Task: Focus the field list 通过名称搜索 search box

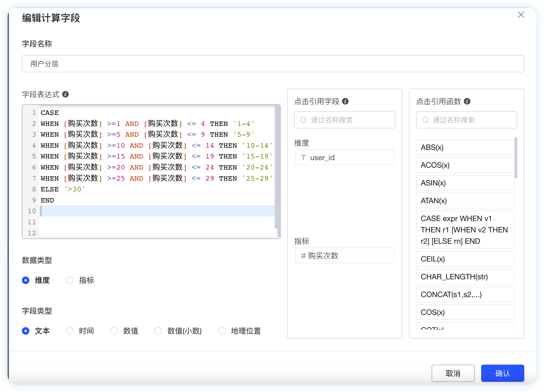Action: 345,120
